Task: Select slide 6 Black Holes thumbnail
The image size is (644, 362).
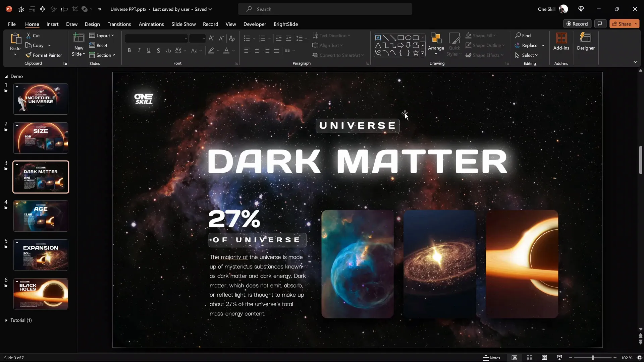Action: click(41, 294)
